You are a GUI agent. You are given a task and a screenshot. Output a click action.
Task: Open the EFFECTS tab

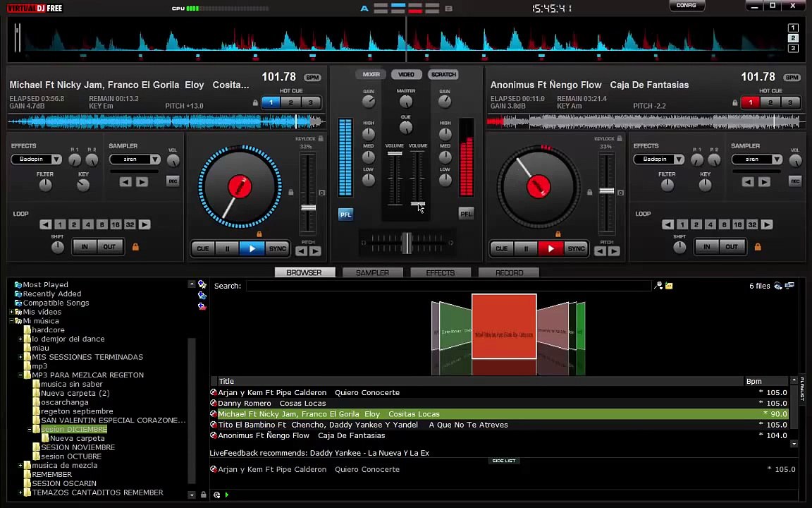(441, 272)
